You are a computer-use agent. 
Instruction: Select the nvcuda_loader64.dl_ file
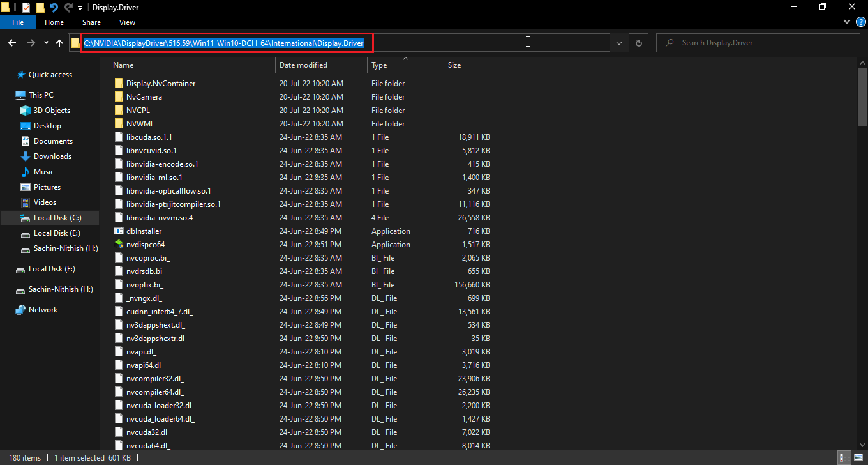tap(160, 419)
